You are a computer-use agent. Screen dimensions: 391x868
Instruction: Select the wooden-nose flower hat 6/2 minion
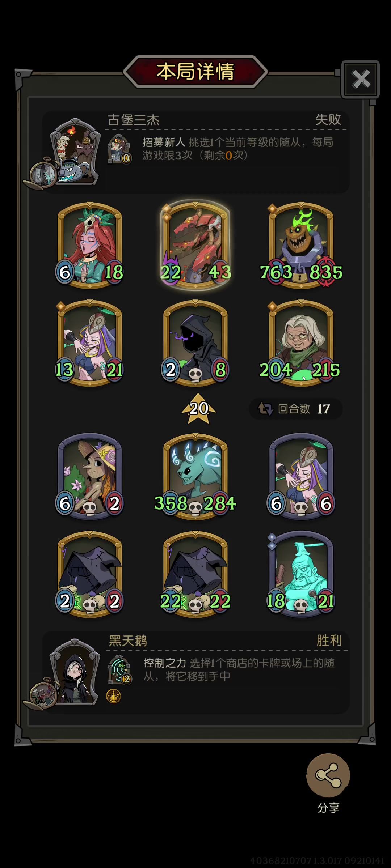90,477
